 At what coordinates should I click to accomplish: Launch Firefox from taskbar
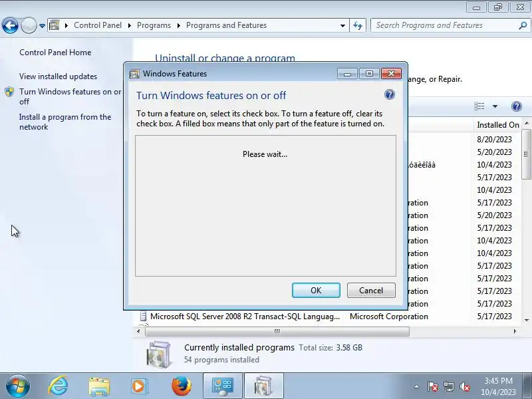point(181,386)
